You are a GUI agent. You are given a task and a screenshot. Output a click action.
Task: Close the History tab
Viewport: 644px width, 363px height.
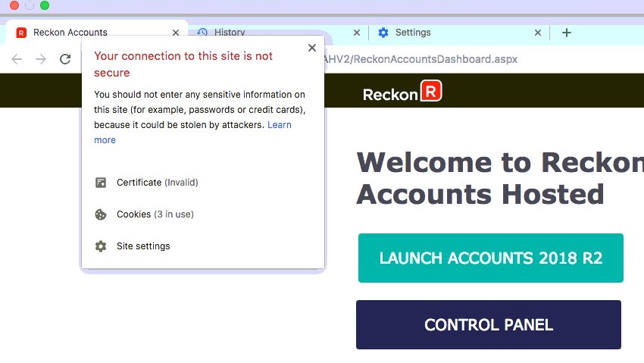[357, 33]
